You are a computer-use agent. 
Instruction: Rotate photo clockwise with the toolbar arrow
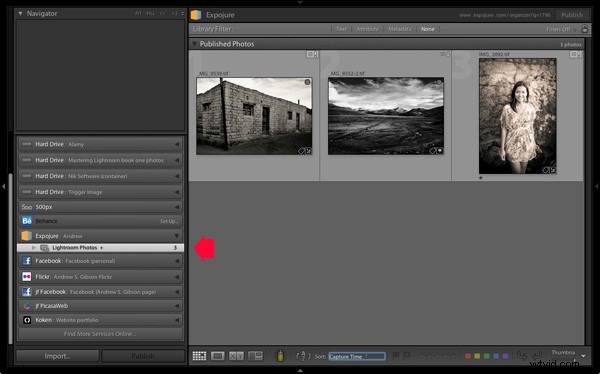pyautogui.click(x=537, y=356)
